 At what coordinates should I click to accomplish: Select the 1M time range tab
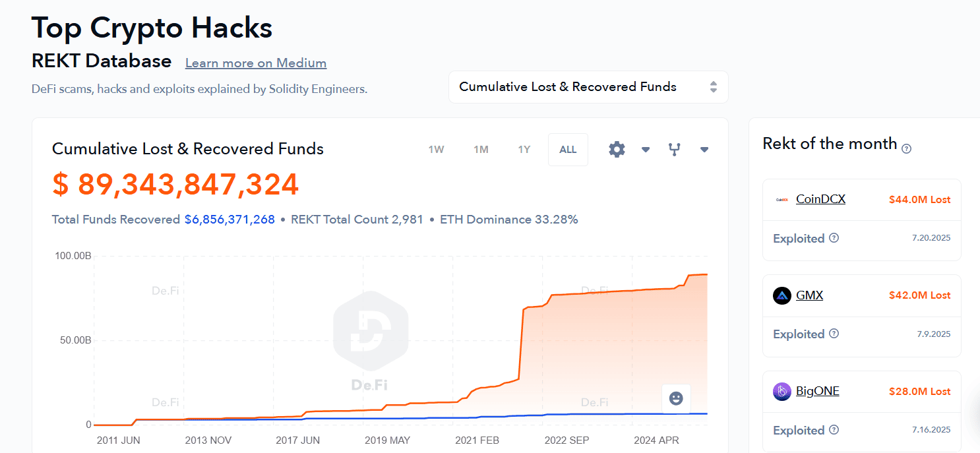coord(481,150)
